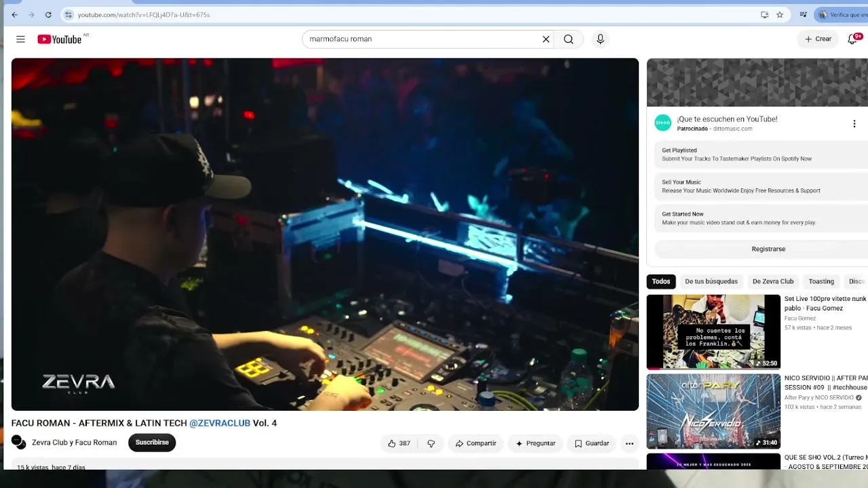The image size is (868, 488).
Task: Click the address bar URL
Action: 143,14
